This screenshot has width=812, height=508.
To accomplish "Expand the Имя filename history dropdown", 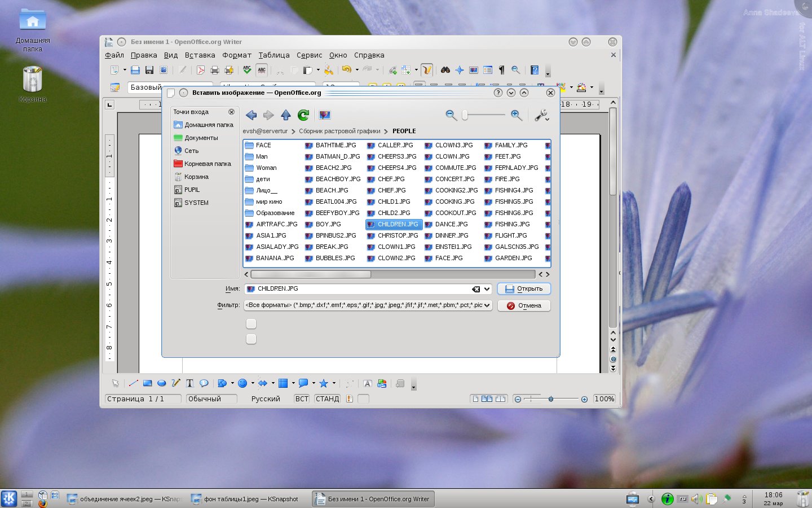I will click(487, 289).
